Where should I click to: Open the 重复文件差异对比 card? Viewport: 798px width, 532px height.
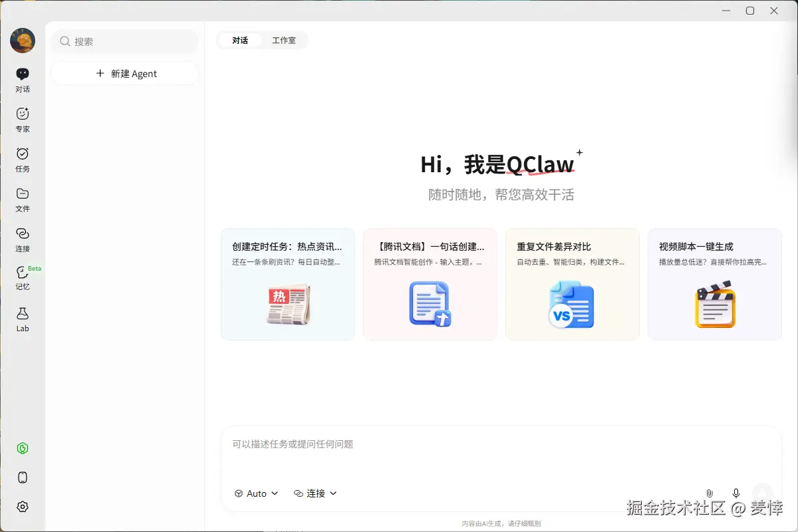click(x=573, y=284)
